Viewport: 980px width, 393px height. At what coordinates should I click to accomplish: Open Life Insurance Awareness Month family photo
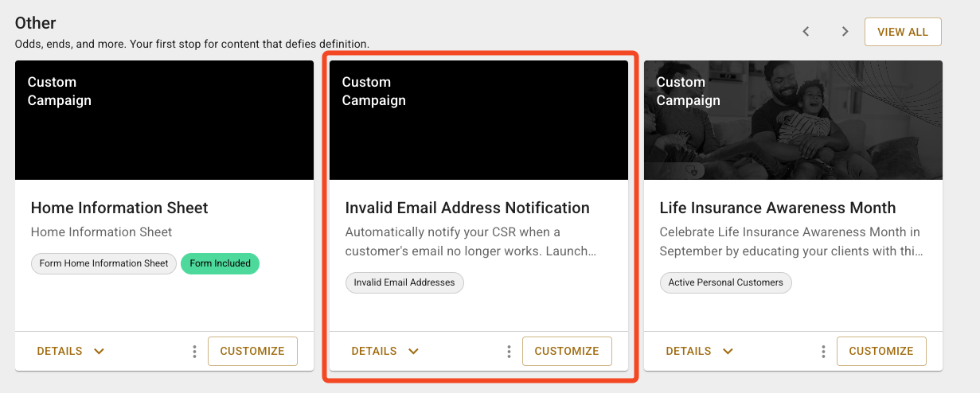(793, 120)
